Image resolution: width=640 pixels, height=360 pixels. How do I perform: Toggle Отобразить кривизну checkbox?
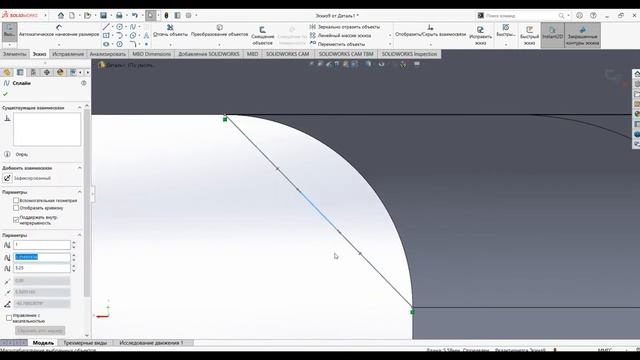[16, 208]
